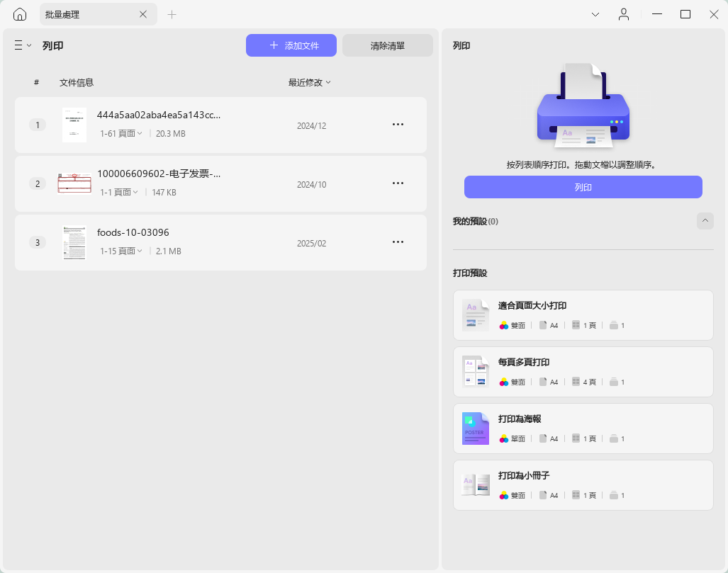Click row number 3 badge

coord(38,242)
